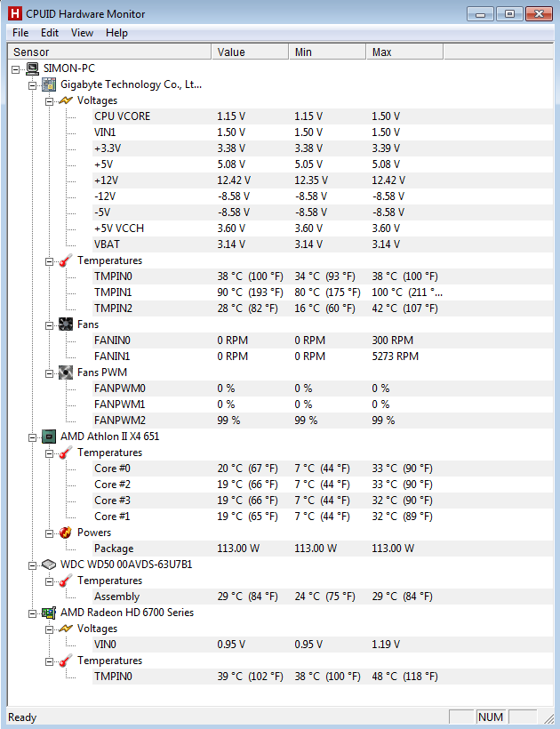Collapse the SIMON-PC root node
560x729 pixels.
pos(16,69)
